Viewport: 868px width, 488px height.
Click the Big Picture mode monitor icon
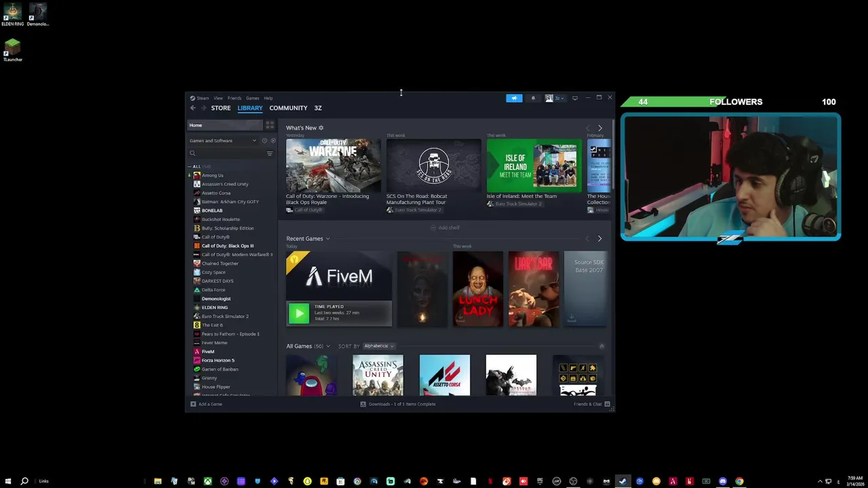click(x=575, y=98)
